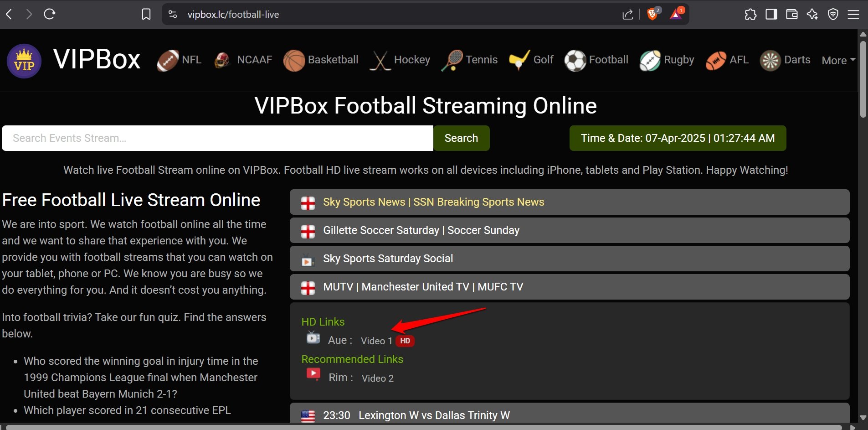Open Video 2 recommended link

[x=377, y=378]
